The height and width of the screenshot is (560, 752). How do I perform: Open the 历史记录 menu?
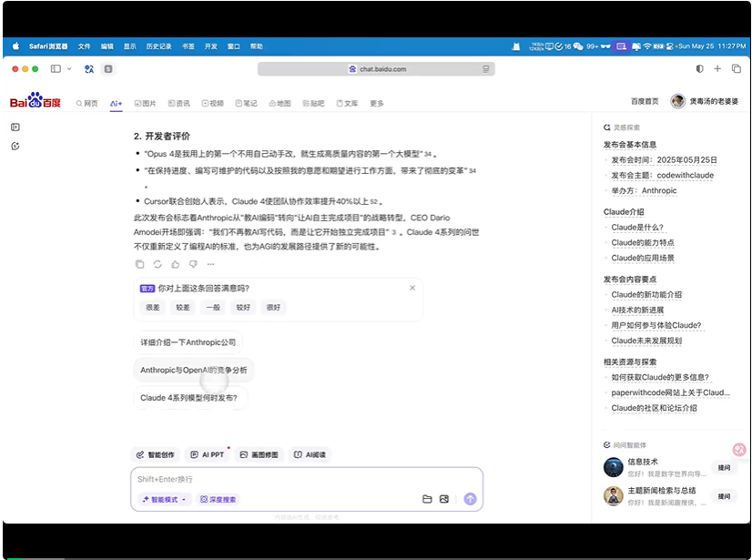[x=158, y=46]
